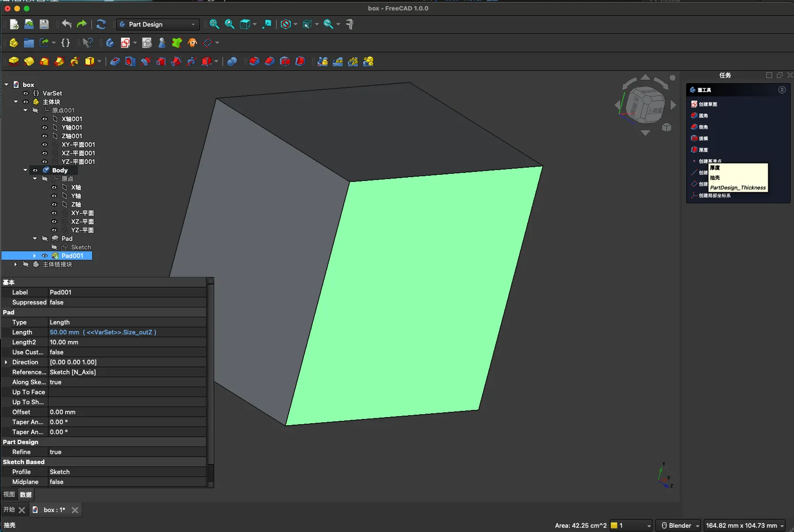Click the Refresh recompute icon
Screen dimensions: 794x532
point(101,24)
